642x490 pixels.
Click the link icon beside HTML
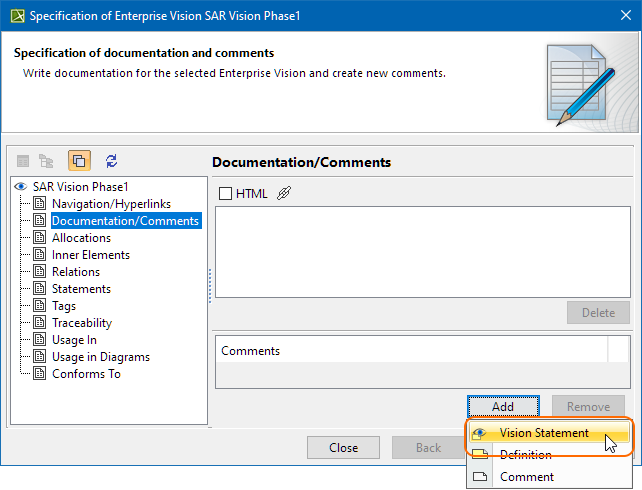(284, 193)
